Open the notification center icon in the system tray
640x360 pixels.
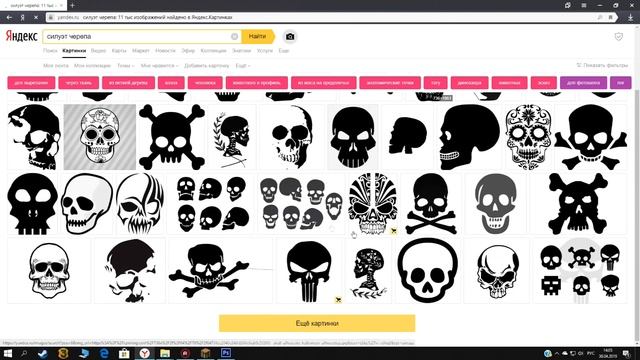626,353
